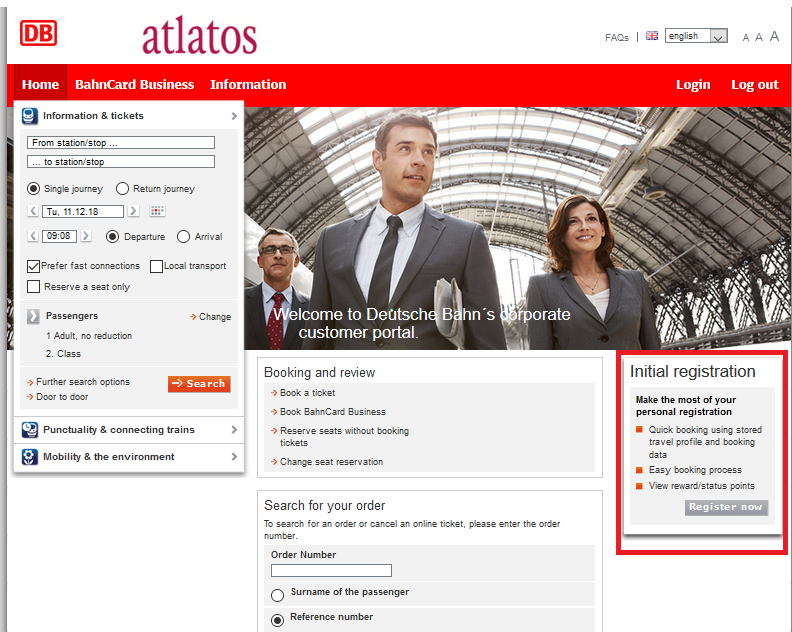Open Information menu
This screenshot has width=792, height=632.
pyautogui.click(x=248, y=84)
